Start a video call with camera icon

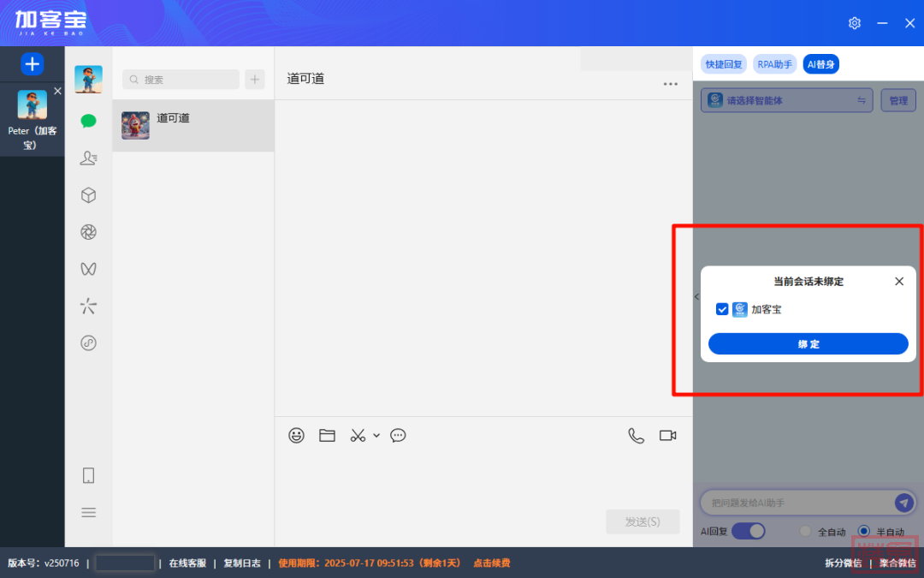click(x=667, y=435)
